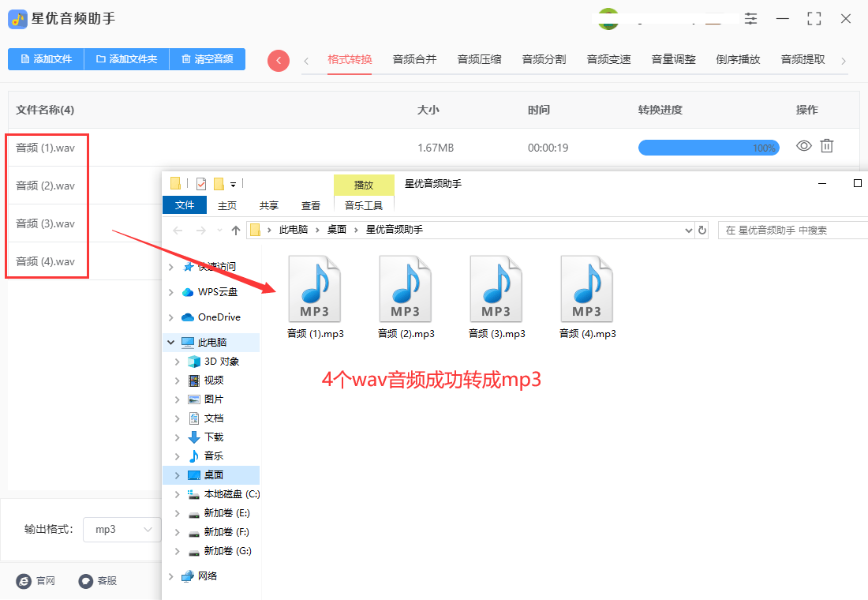
Task: Click the 客服 chat icon
Action: point(86,580)
